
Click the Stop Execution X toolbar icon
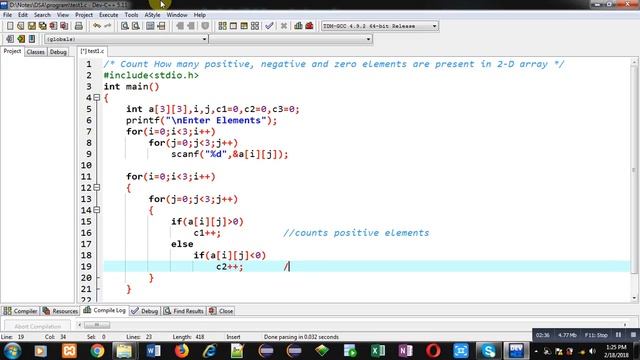click(284, 26)
